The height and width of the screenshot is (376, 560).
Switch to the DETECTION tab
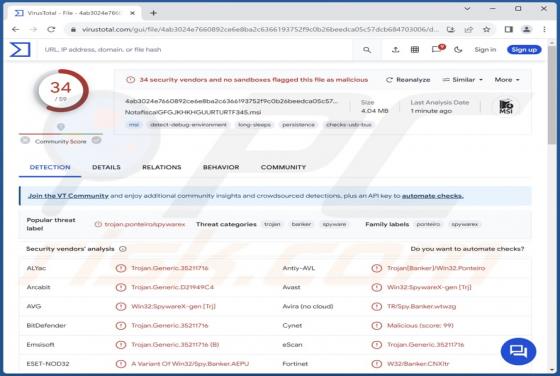coord(50,167)
